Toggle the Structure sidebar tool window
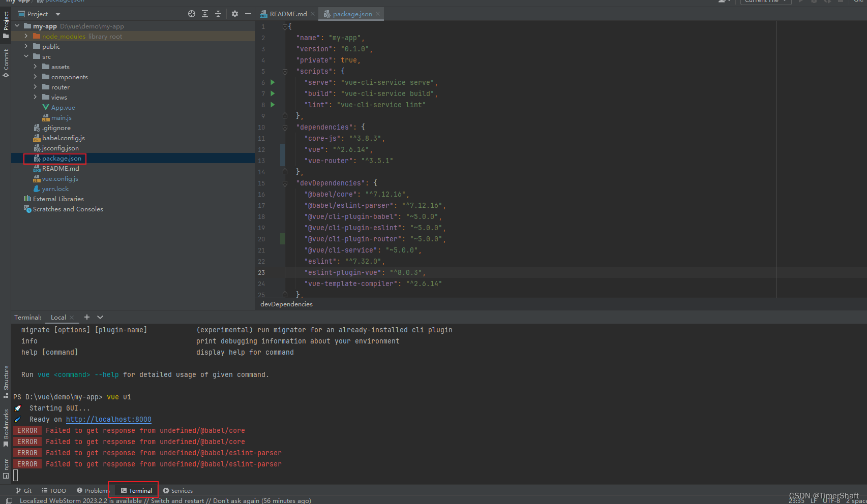Image resolution: width=867 pixels, height=504 pixels. 6,382
